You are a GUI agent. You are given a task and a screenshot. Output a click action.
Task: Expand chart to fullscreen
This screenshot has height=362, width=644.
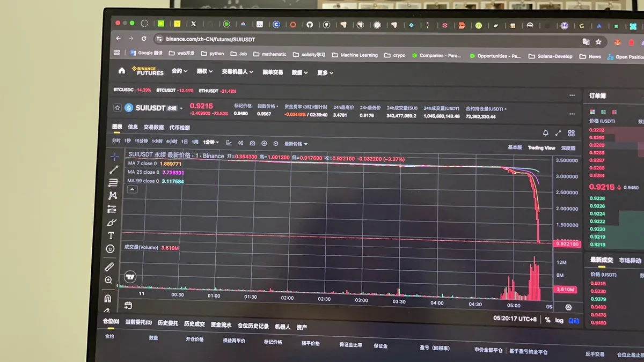coord(558,133)
